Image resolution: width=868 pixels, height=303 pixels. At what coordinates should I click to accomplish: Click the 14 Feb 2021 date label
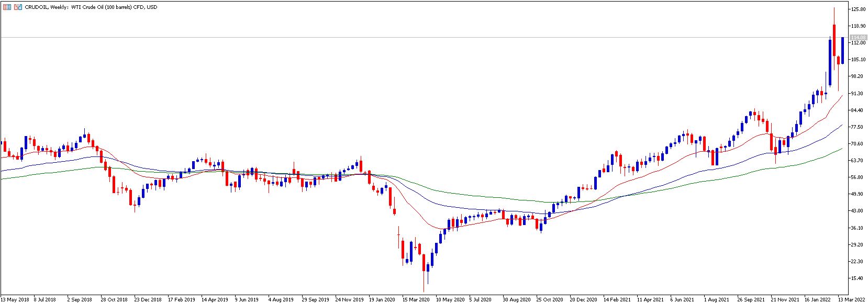click(x=617, y=300)
